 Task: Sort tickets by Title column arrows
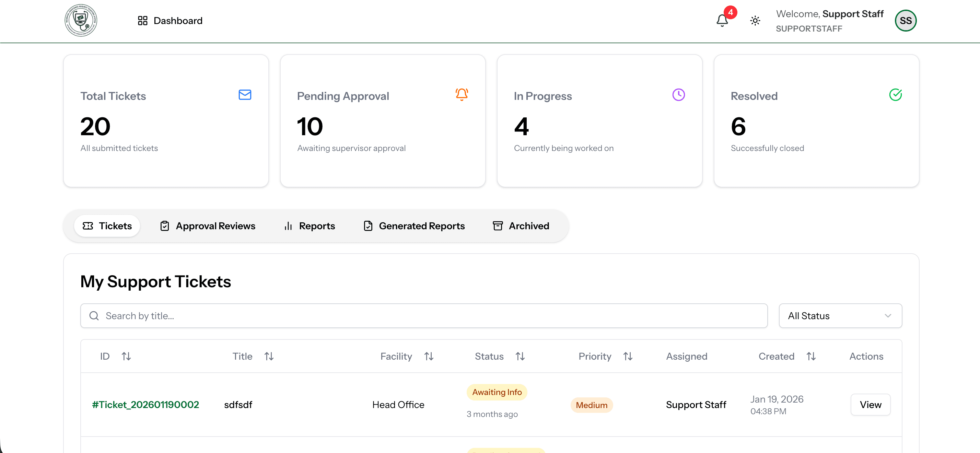[269, 356]
